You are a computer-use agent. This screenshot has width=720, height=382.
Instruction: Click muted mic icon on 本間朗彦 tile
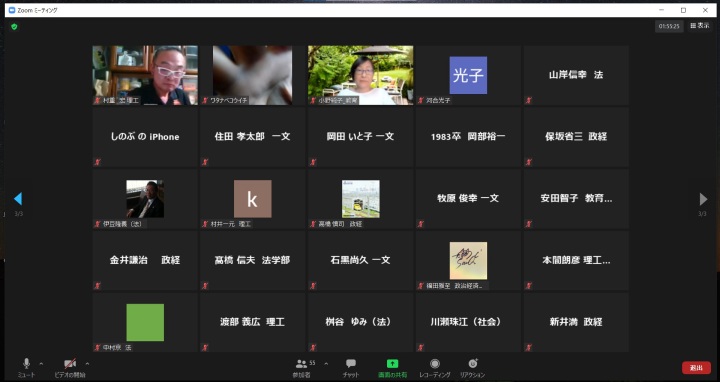[x=529, y=286]
